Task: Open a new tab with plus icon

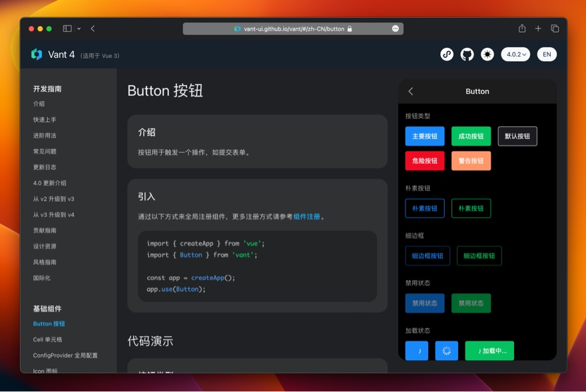Action: (x=538, y=29)
